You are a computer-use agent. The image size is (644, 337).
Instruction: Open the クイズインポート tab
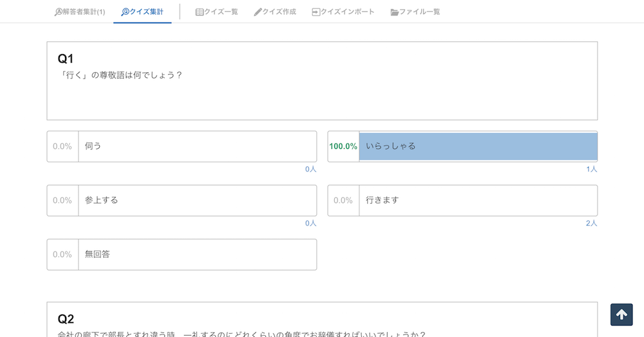click(x=343, y=12)
